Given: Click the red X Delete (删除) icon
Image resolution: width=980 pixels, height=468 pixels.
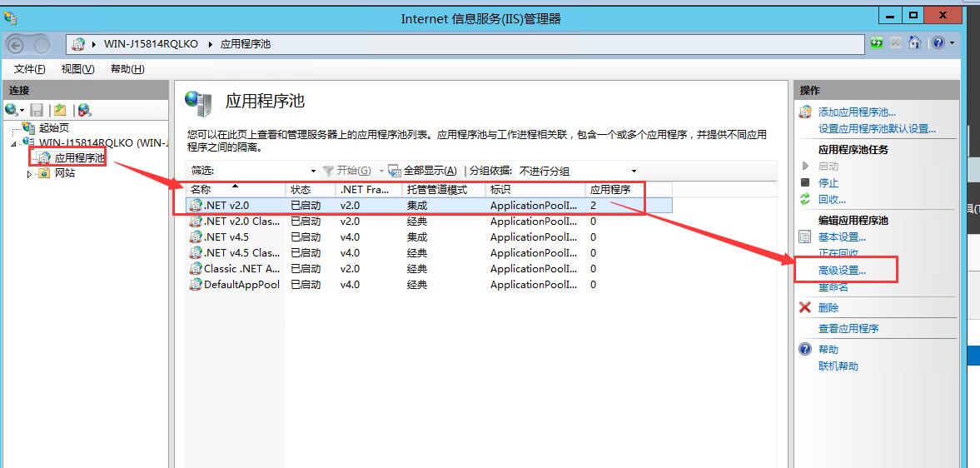Looking at the screenshot, I should 804,307.
